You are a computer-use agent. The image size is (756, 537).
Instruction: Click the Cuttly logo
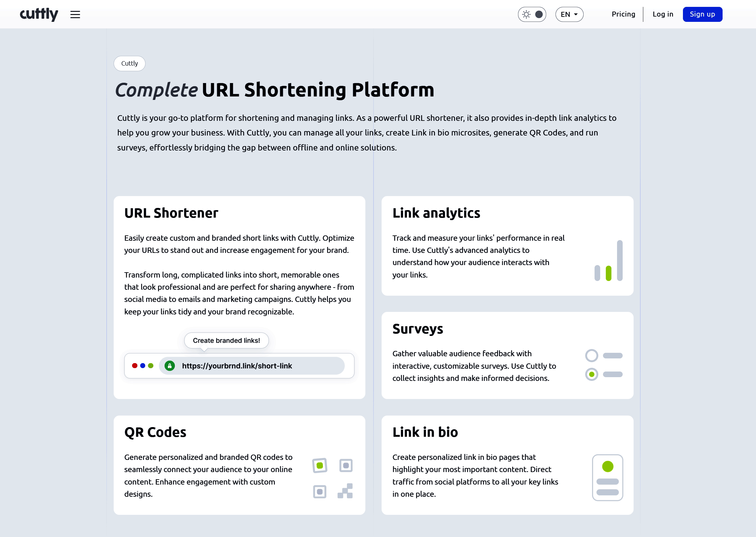[39, 14]
